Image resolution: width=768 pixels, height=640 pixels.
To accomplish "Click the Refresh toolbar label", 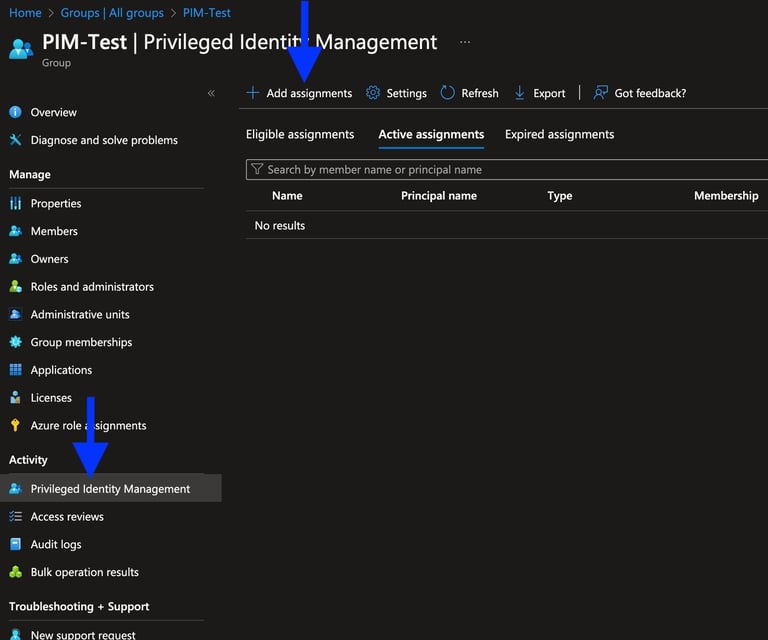I will (x=480, y=93).
